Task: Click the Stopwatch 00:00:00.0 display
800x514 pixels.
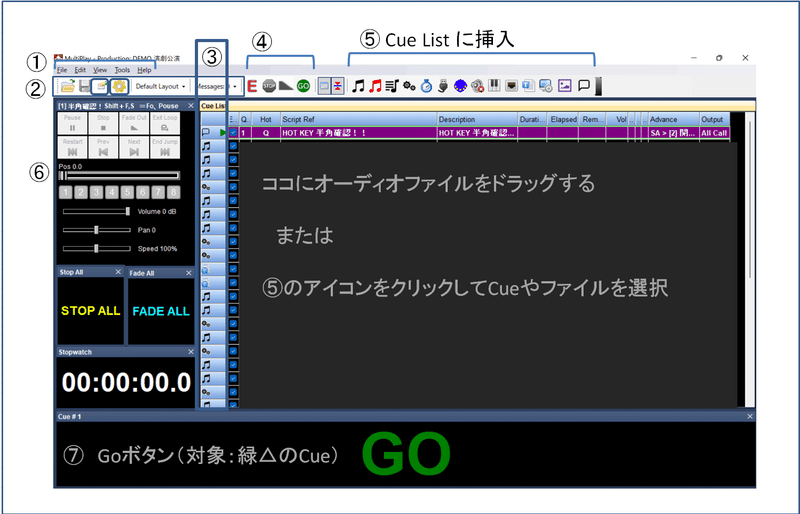Action: 126,382
